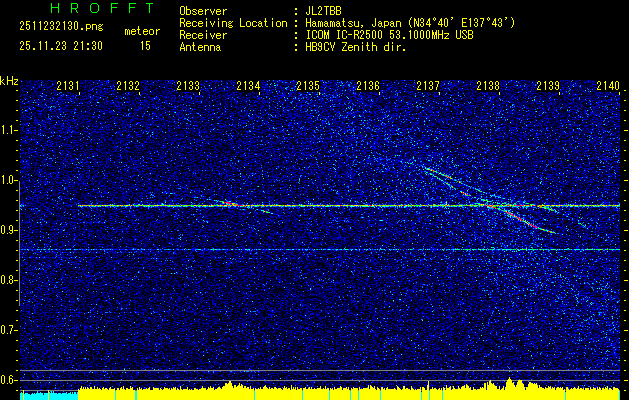This screenshot has height=400, width=629.
Task: Click the 2134 time axis label
Action: coord(248,86)
